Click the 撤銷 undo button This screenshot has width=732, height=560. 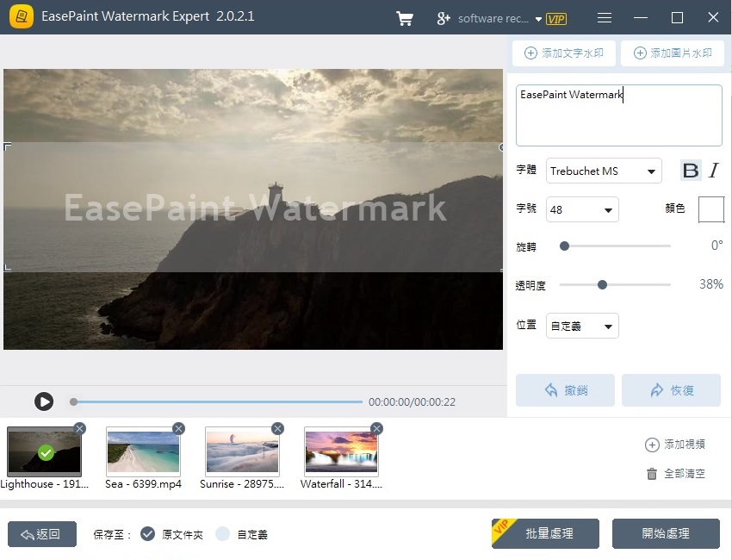(565, 390)
